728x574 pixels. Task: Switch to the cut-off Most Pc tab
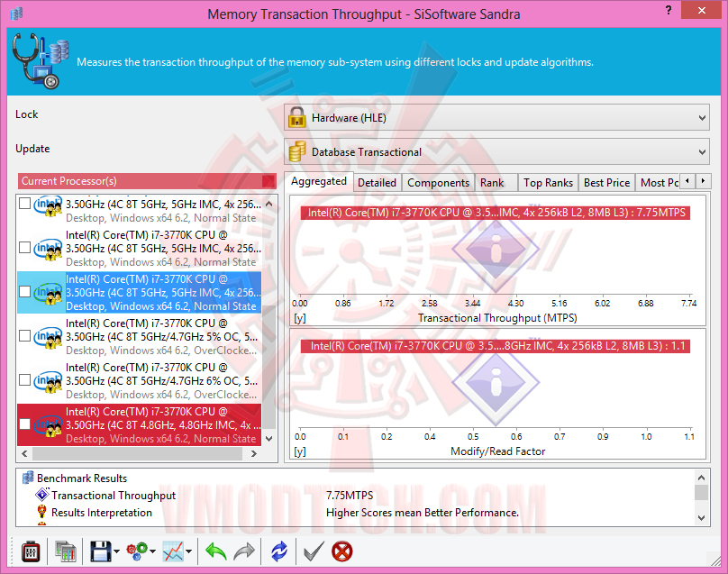pyautogui.click(x=659, y=183)
